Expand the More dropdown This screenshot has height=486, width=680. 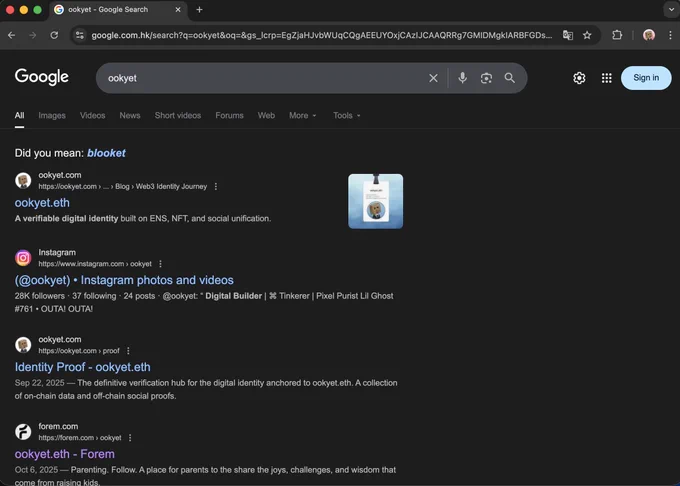(x=303, y=116)
